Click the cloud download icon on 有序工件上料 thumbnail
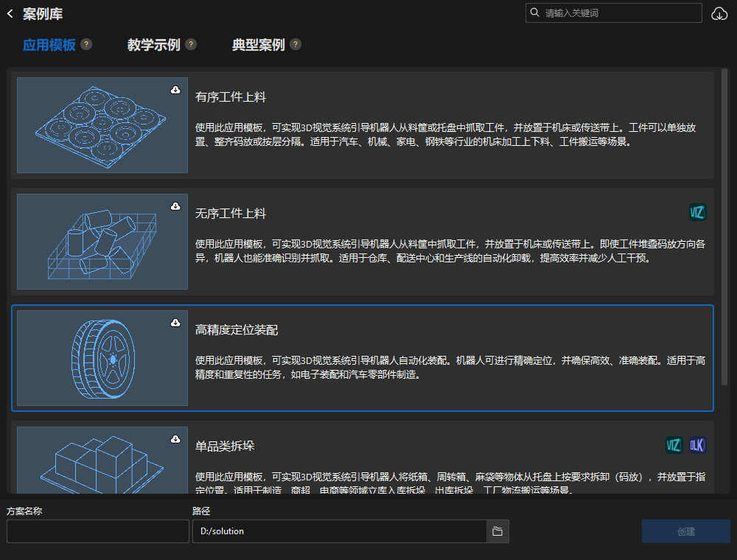737x560 pixels. coord(175,88)
